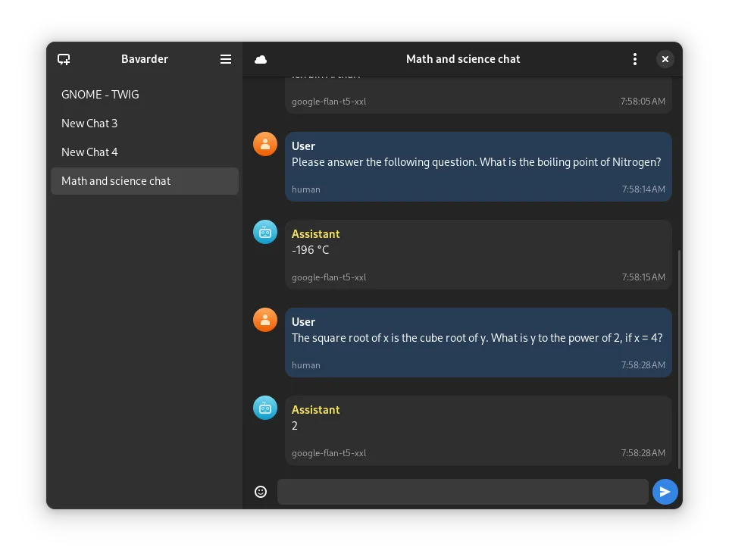The height and width of the screenshot is (560, 729).
Task: Send message with blue arrow button
Action: 665,492
